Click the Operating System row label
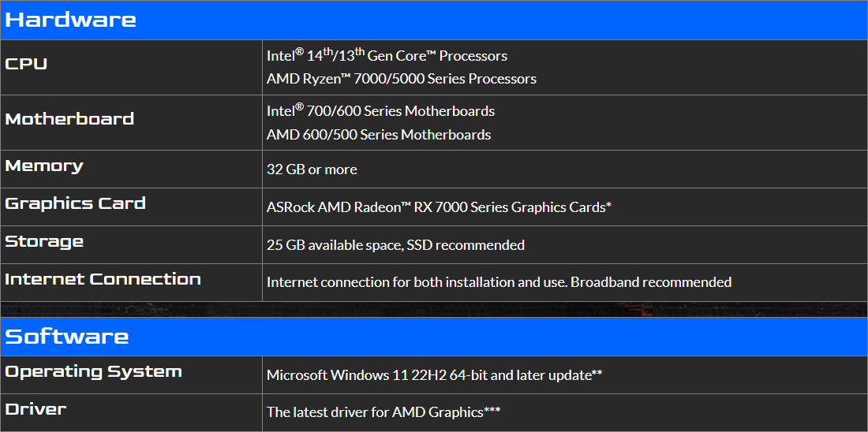 (x=93, y=371)
